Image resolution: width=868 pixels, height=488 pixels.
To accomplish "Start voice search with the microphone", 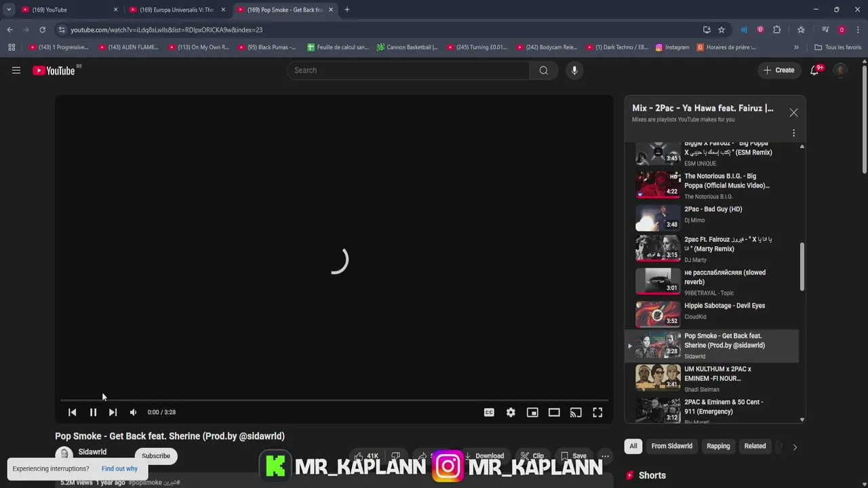I will (574, 70).
